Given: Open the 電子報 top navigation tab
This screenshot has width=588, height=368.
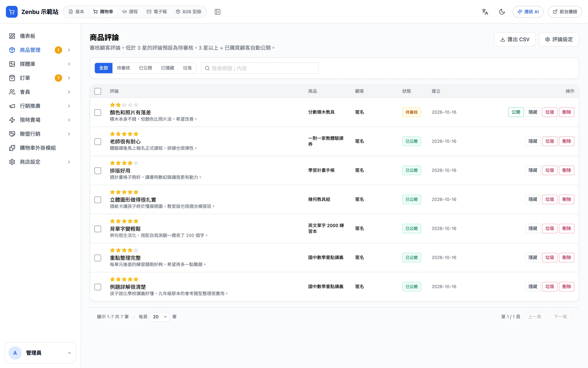Looking at the screenshot, I should 157,12.
